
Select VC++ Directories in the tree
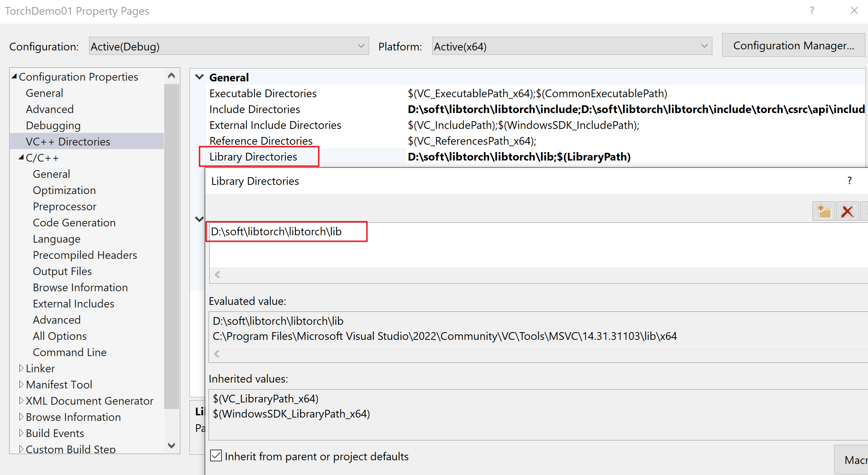[x=68, y=141]
